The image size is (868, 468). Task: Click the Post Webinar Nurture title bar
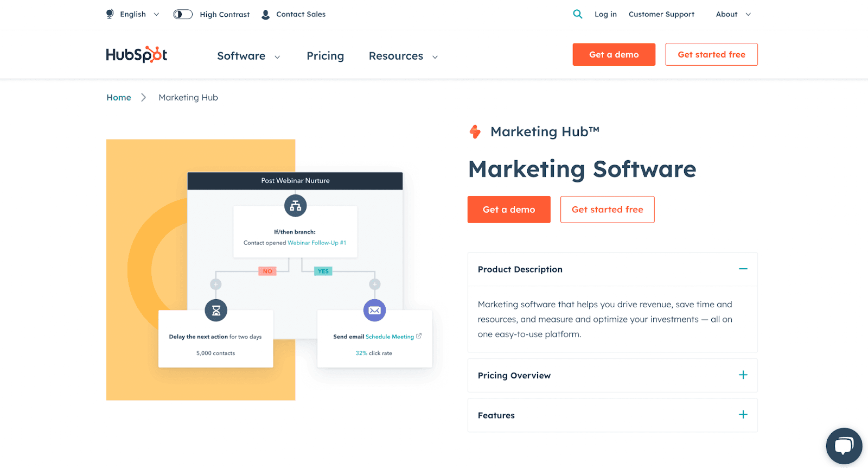coord(295,181)
